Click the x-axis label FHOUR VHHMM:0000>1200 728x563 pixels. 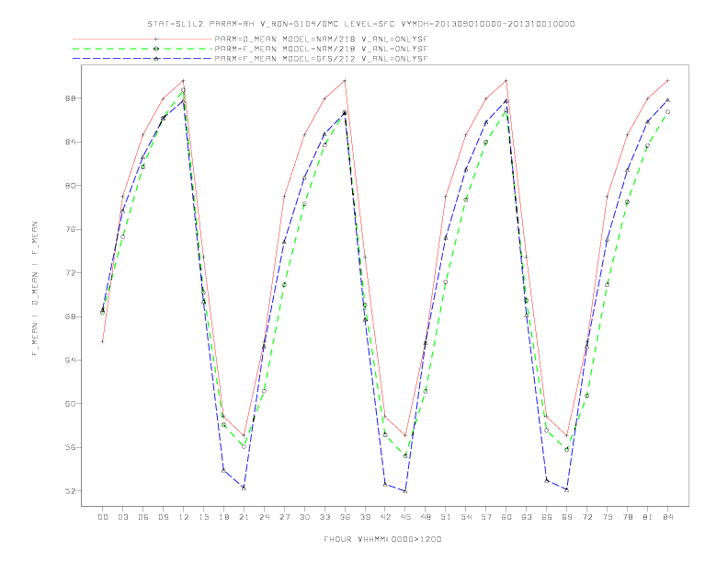point(382,539)
